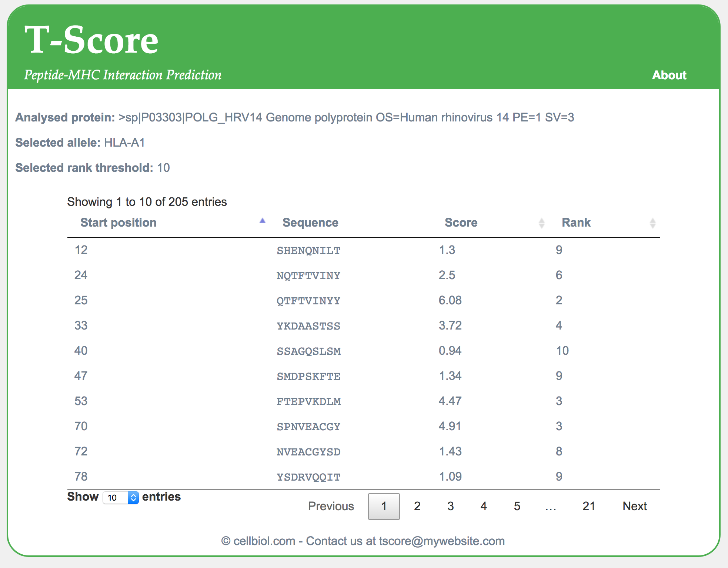Click the analysed protein name text
The width and height of the screenshot is (728, 568).
[x=346, y=118]
